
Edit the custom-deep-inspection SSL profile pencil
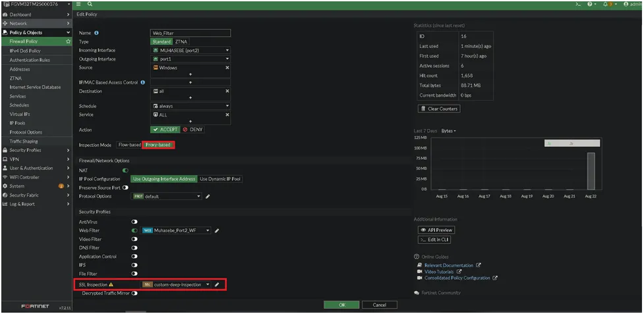(x=218, y=284)
